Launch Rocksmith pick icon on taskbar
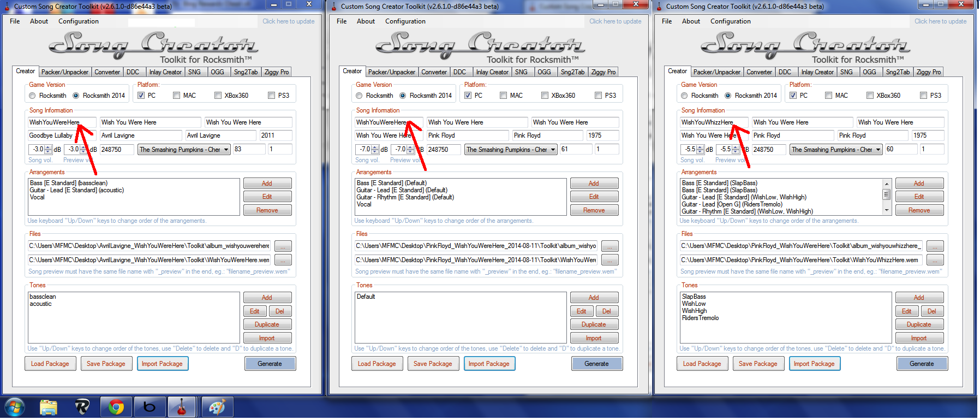Viewport: 980px width, 420px height. click(82, 407)
